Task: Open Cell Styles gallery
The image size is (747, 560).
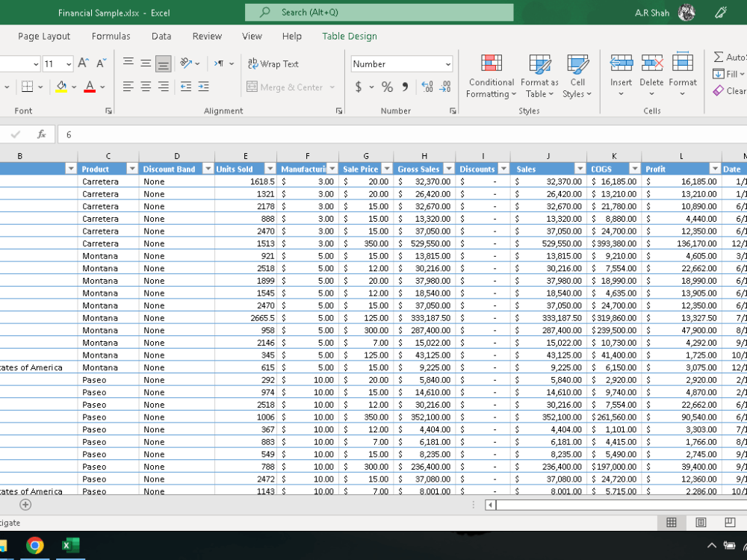Action: [577, 76]
